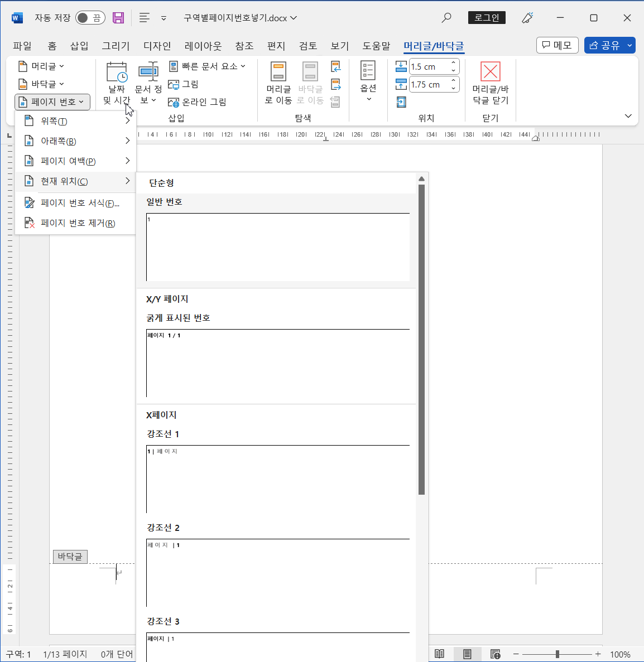Open the 옵션 menu

tap(368, 81)
